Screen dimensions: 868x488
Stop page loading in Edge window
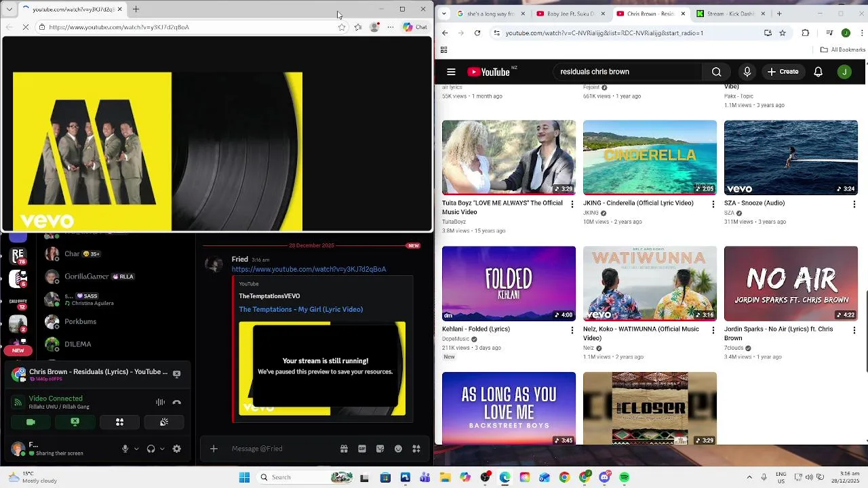tap(26, 27)
